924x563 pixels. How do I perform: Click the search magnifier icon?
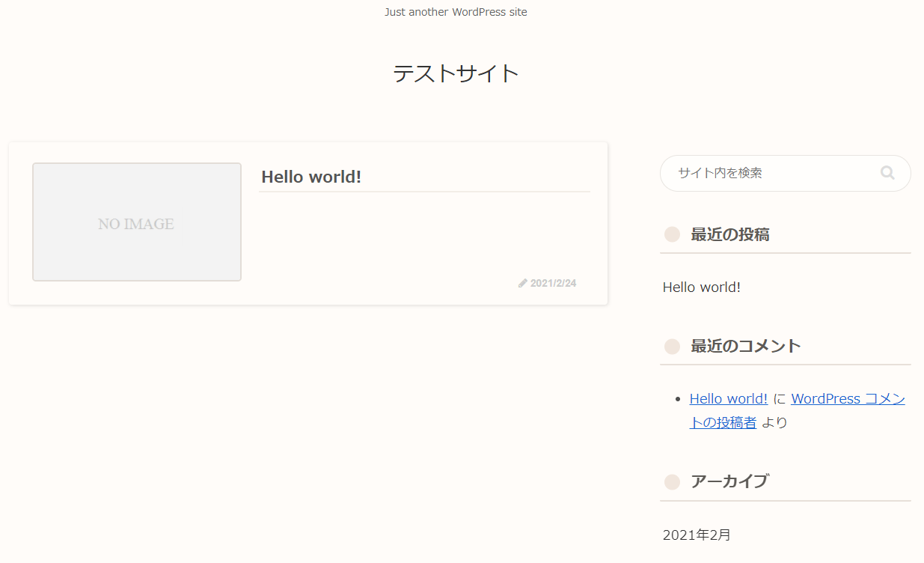[887, 173]
